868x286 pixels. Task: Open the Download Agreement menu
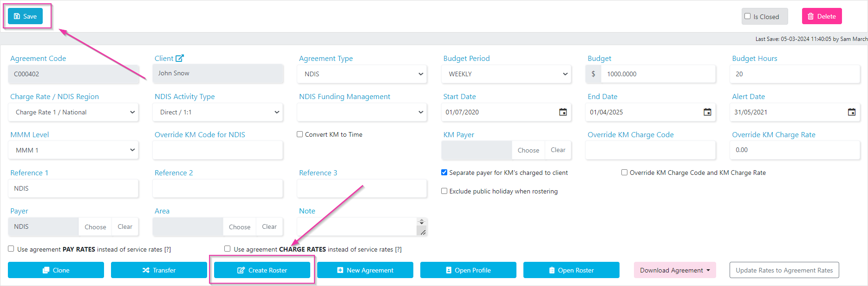(x=675, y=270)
